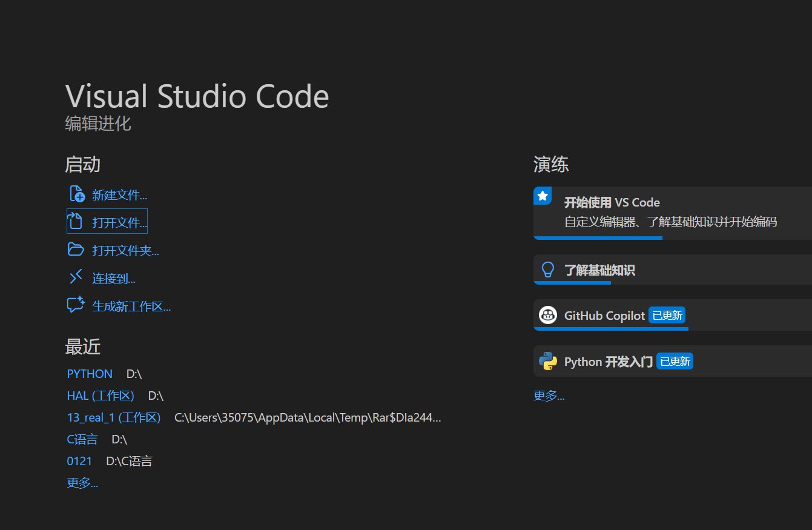Open Python 开发入门 walkthrough card
This screenshot has width=812, height=530.
point(673,361)
